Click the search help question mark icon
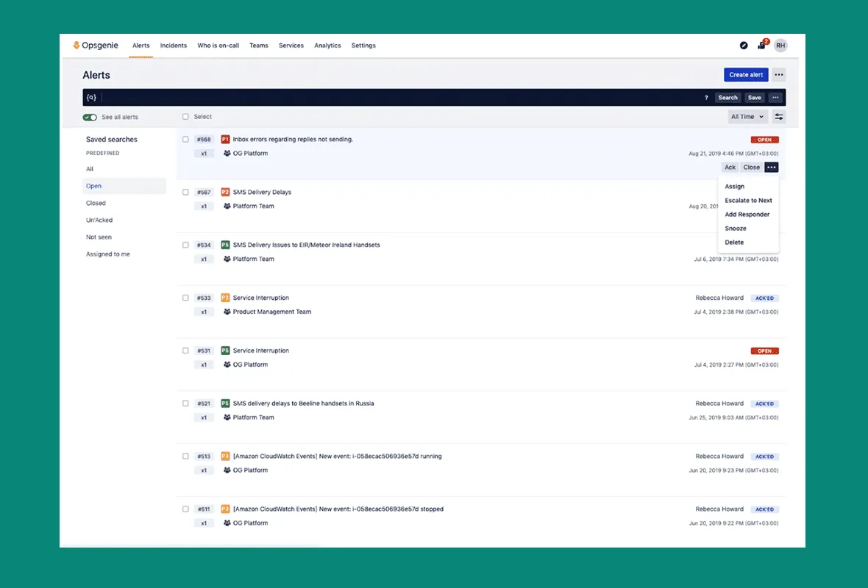868x588 pixels. [707, 98]
